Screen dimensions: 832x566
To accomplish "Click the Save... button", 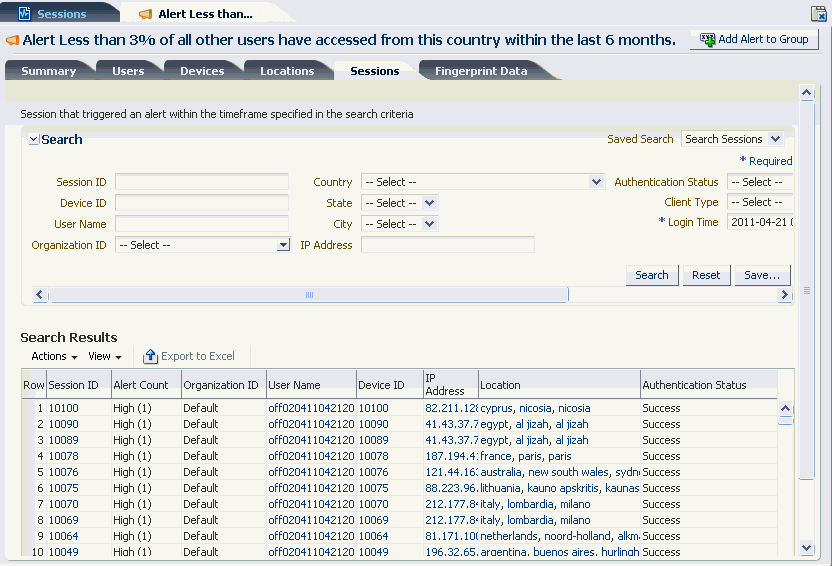I will pos(762,275).
